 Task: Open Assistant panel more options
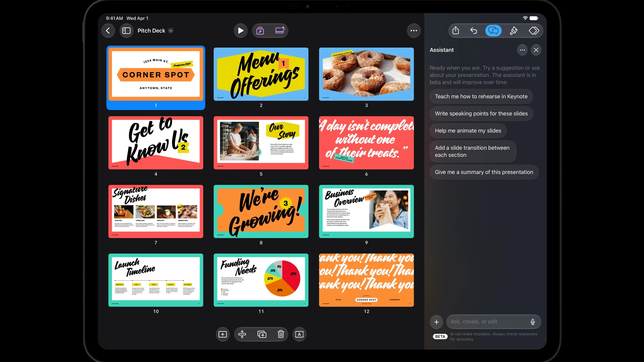[x=522, y=50]
